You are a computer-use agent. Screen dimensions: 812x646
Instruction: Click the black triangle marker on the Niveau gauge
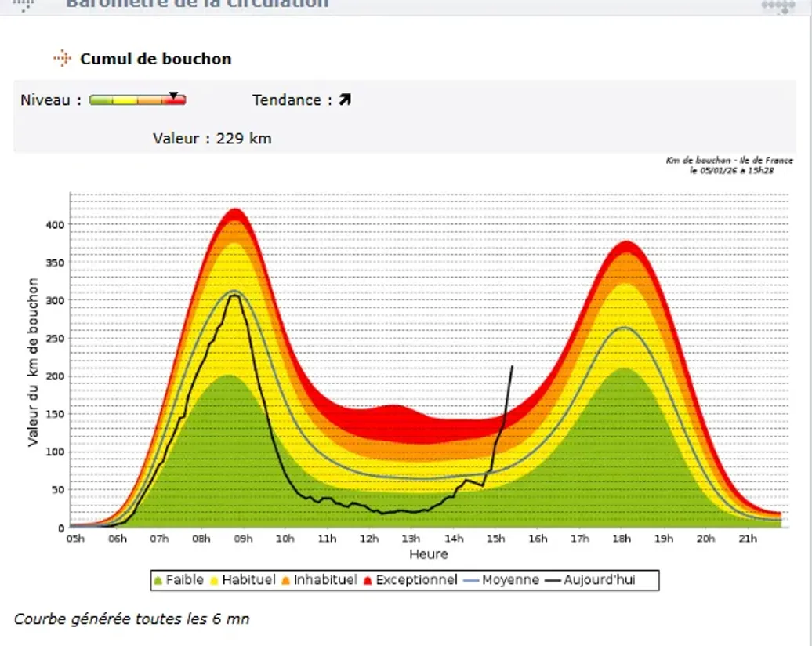(x=173, y=95)
